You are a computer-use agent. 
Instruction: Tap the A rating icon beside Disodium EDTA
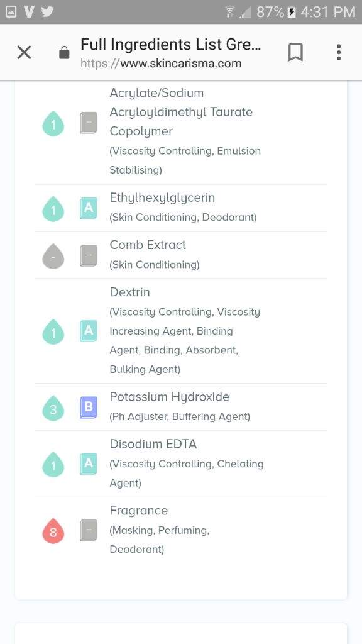coord(89,464)
